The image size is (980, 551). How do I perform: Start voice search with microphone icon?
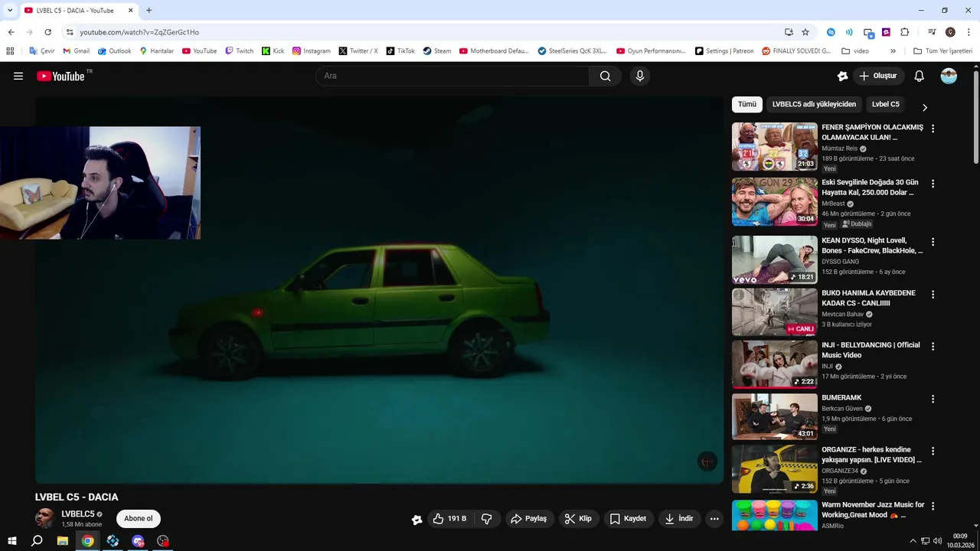tap(640, 76)
